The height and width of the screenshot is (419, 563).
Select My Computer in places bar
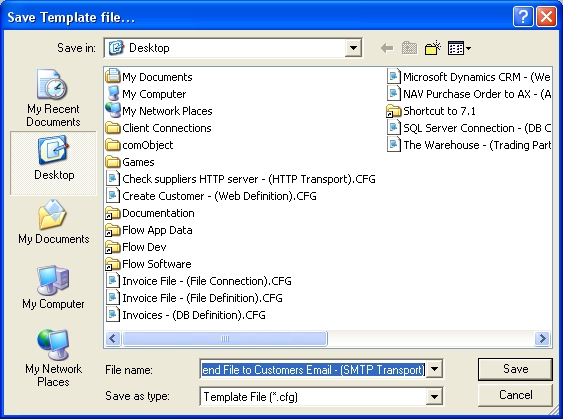pos(53,287)
